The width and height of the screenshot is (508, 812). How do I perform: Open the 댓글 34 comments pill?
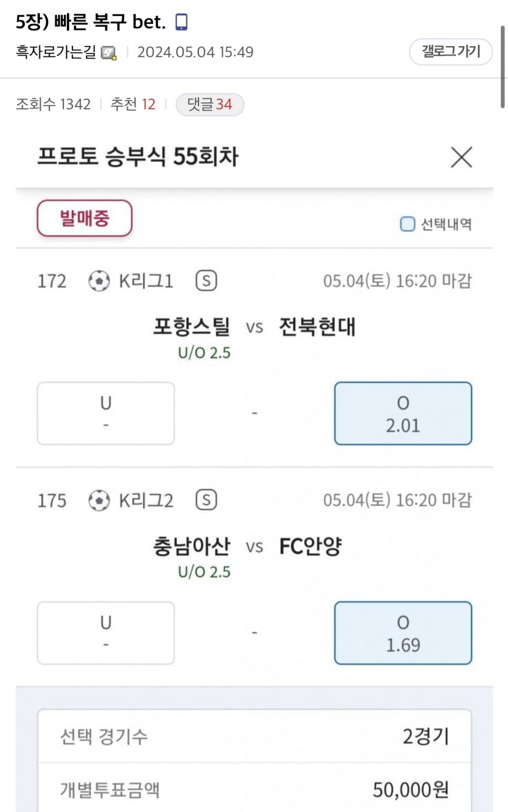pos(210,105)
